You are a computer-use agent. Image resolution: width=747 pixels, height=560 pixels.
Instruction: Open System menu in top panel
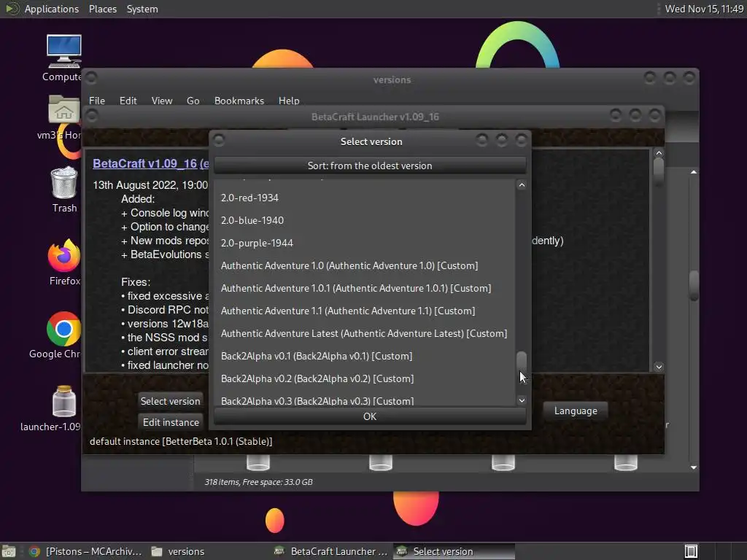[x=142, y=9]
